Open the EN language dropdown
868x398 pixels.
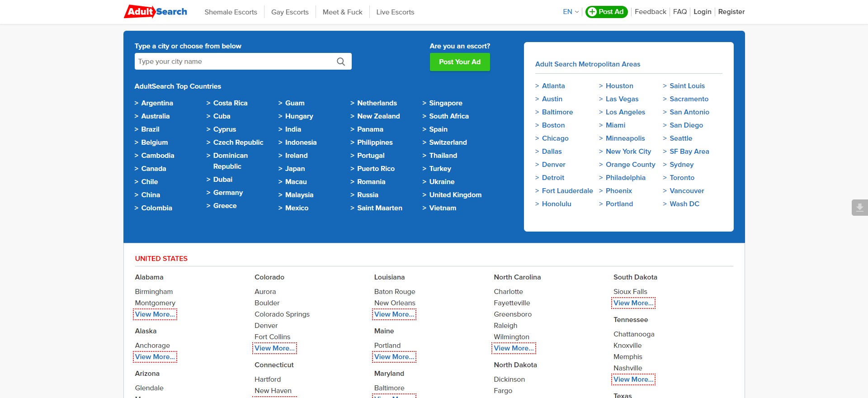click(x=571, y=12)
